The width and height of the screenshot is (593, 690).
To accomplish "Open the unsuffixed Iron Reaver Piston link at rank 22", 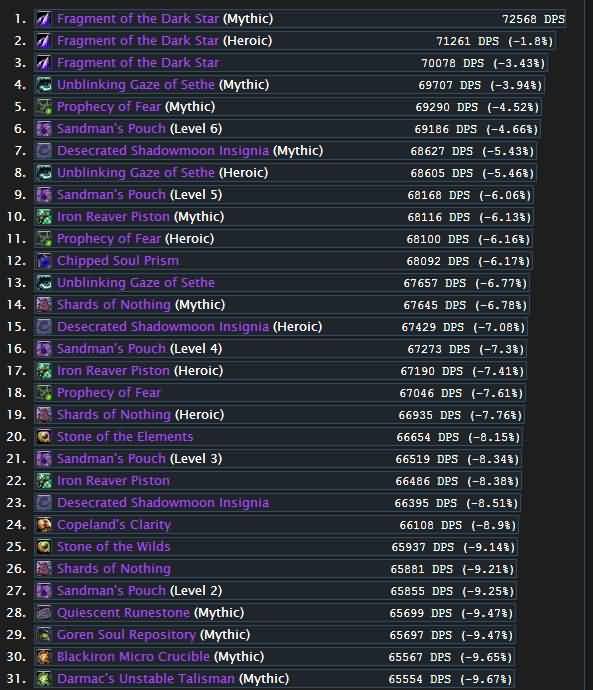I will (x=113, y=481).
